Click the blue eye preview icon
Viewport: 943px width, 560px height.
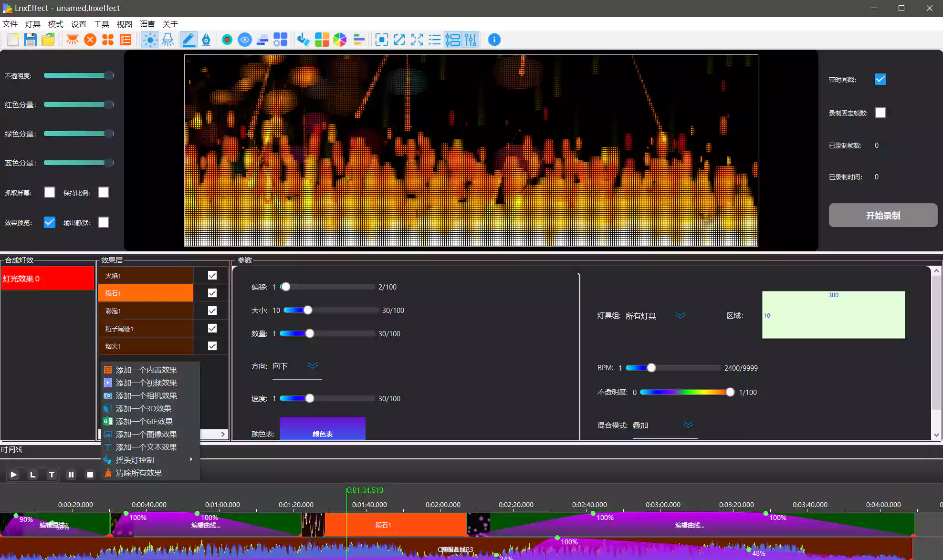(245, 40)
